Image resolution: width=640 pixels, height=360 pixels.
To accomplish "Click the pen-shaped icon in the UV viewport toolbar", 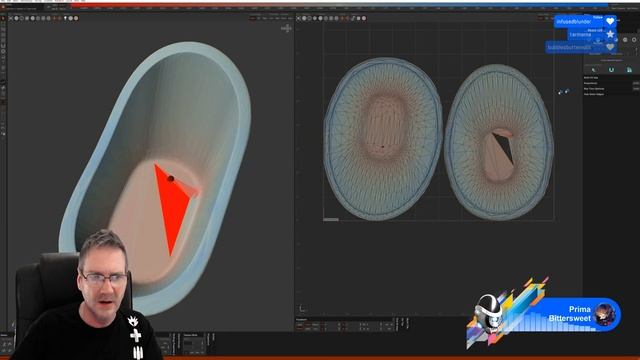I will (x=353, y=18).
